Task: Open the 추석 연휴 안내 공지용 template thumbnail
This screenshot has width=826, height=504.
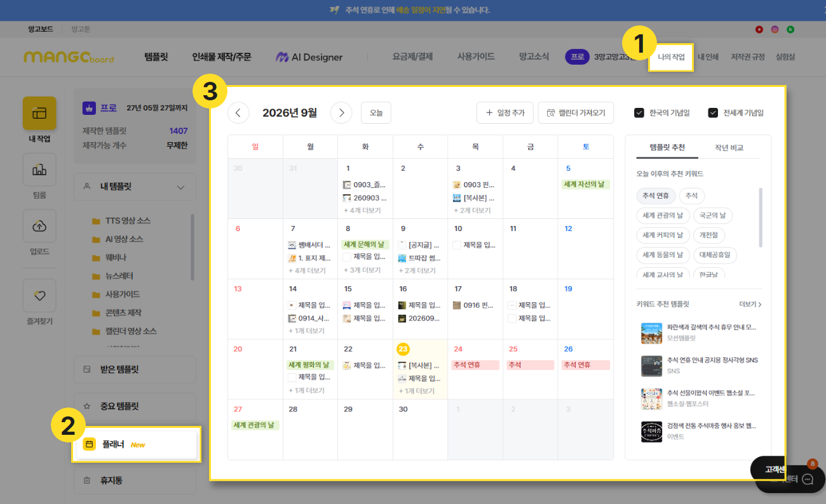Action: [651, 366]
